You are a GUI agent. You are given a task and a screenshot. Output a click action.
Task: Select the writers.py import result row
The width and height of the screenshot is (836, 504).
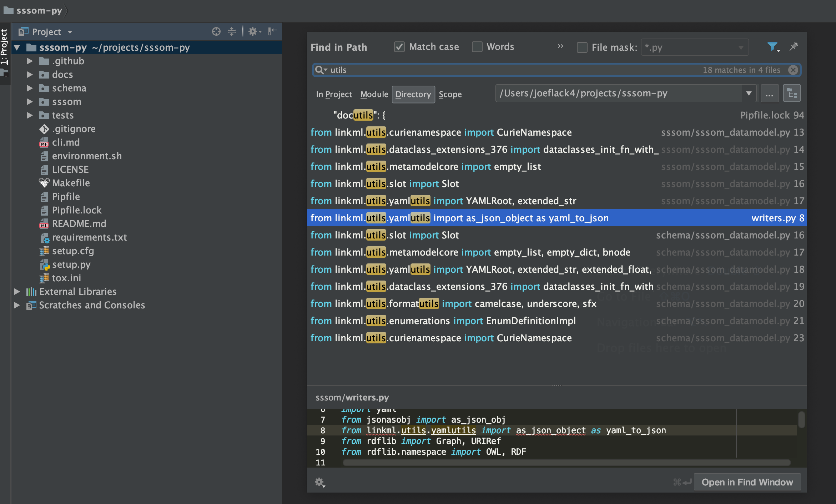point(500,218)
